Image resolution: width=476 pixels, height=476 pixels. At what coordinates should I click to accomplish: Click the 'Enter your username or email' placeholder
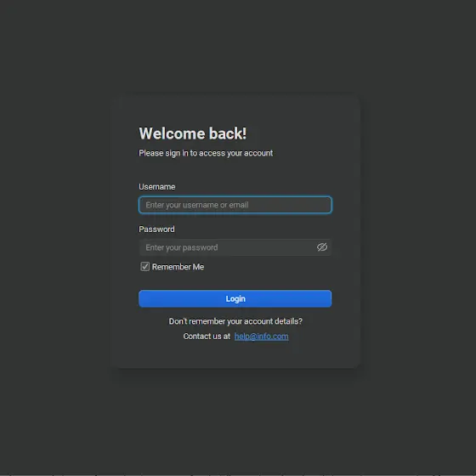[x=197, y=205]
